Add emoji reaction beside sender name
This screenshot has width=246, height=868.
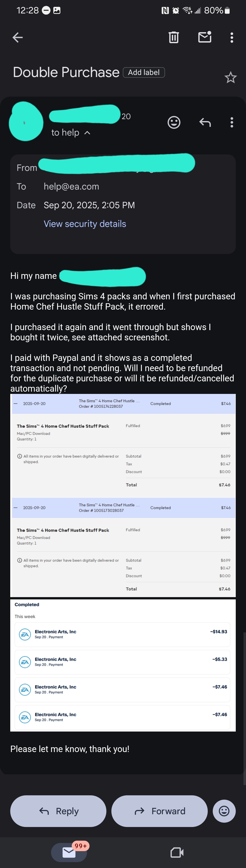174,122
